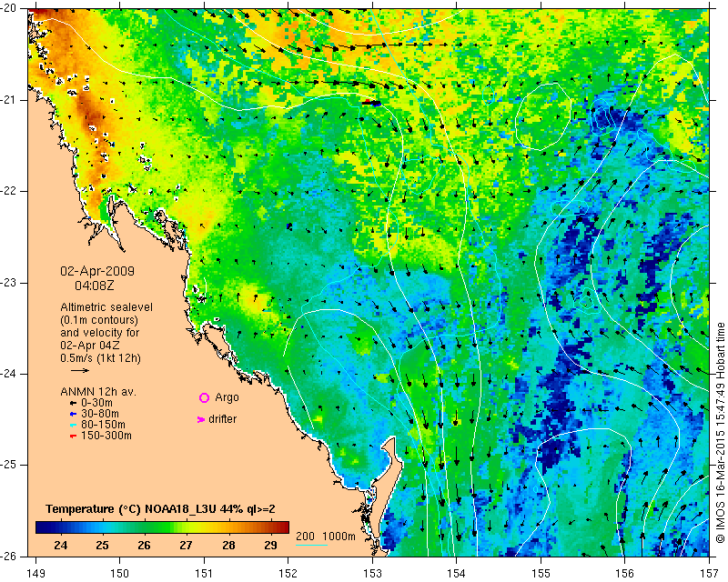
Task: Click the cyan 80-150m arrow symbol
Action: click(73, 425)
